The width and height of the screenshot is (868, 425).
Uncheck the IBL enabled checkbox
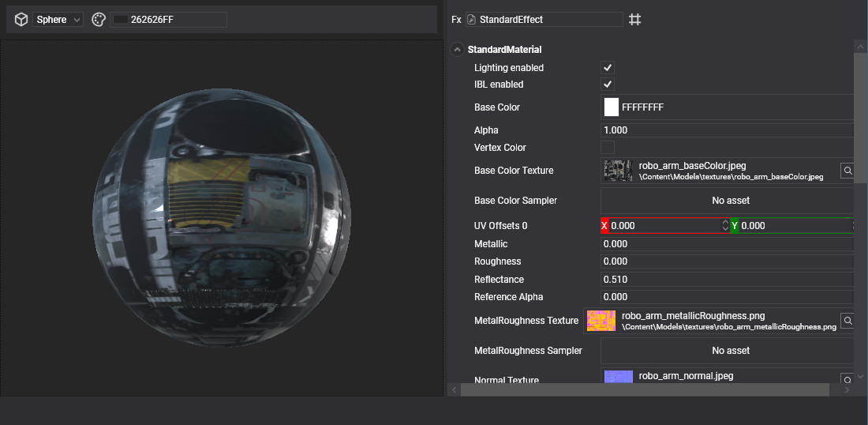point(608,85)
